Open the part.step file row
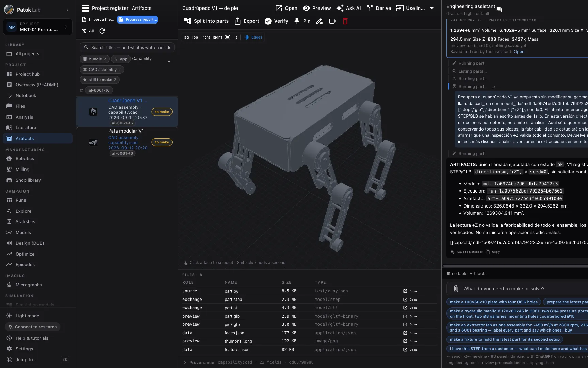 coord(309,300)
